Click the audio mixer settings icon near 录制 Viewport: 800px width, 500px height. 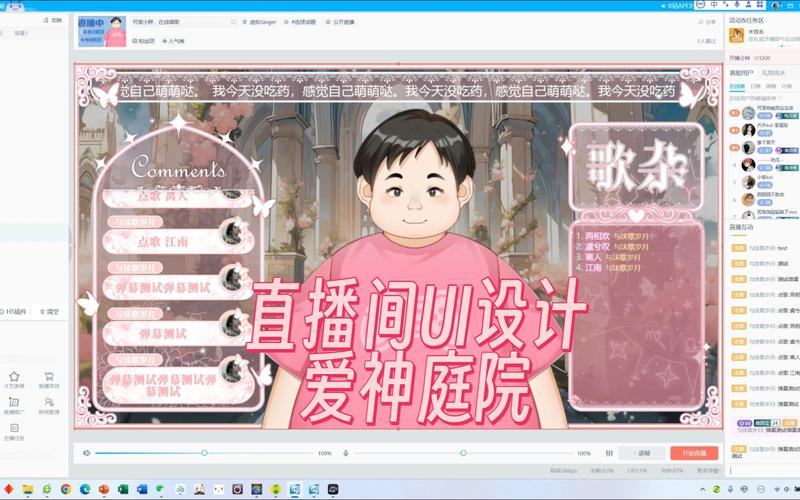click(609, 453)
